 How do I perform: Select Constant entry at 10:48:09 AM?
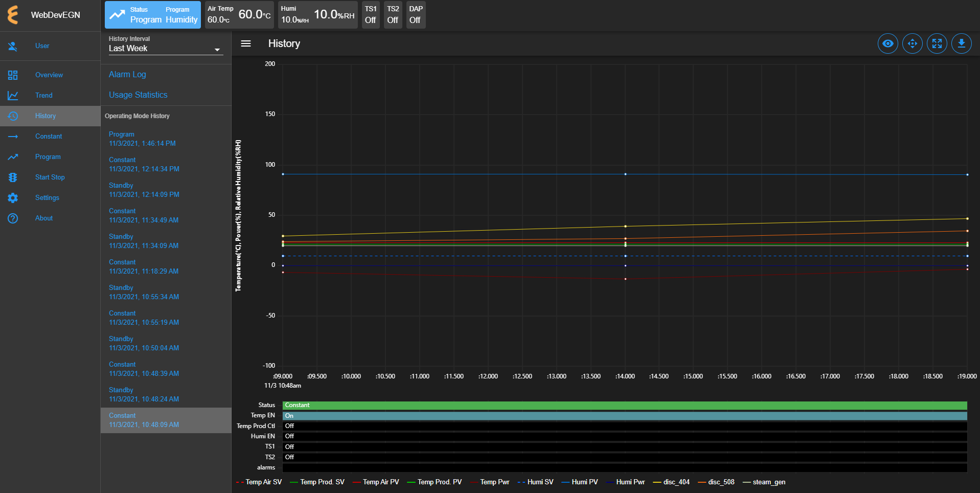[166, 420]
